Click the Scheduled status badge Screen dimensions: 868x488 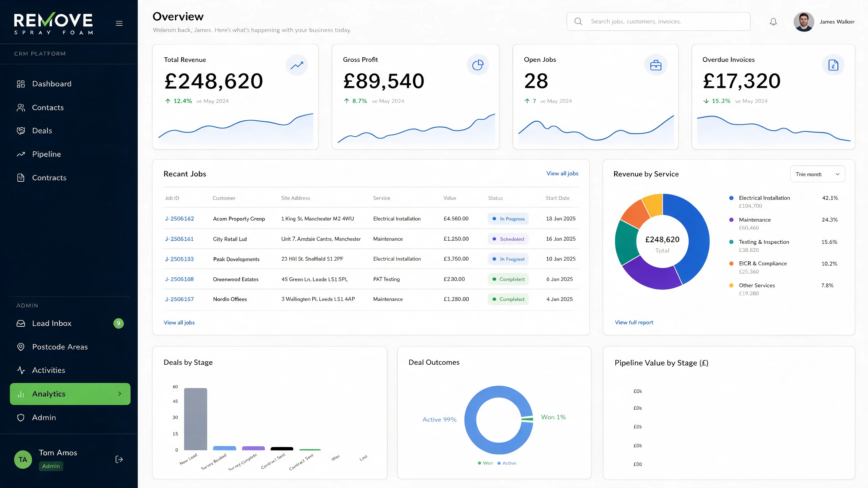pos(508,239)
